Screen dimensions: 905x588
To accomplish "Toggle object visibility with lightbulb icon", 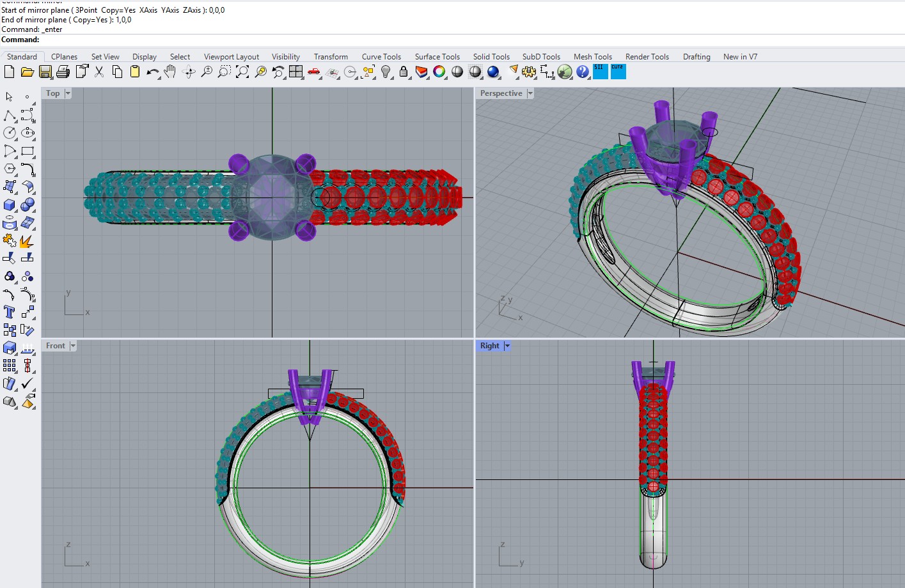I will [386, 72].
